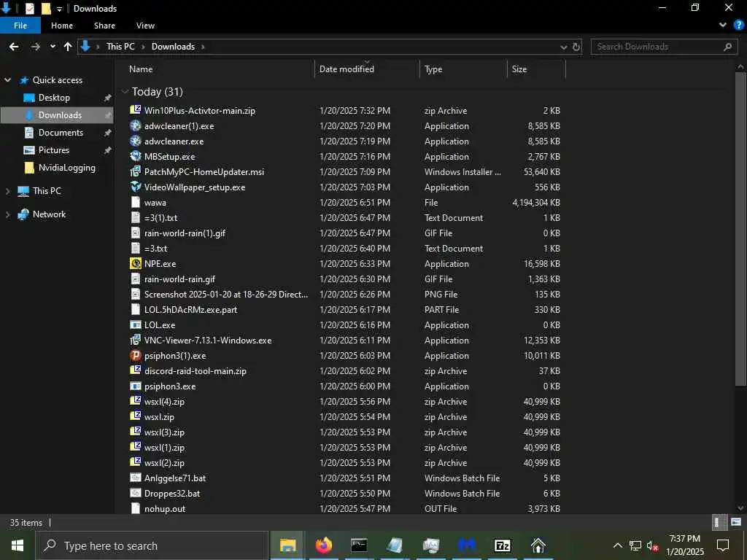747x560 pixels.
Task: Sort by the Date modified column
Action: tap(347, 69)
